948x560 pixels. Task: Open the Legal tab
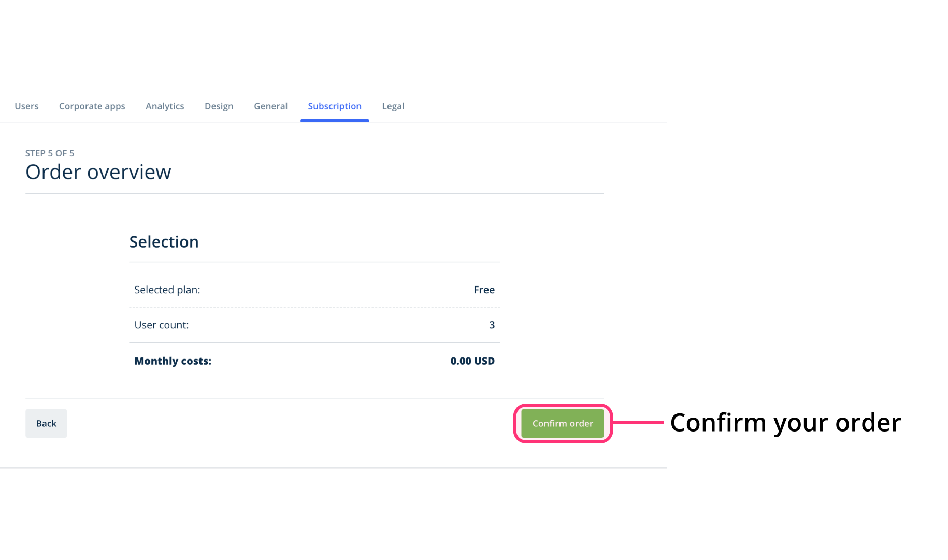pos(393,106)
